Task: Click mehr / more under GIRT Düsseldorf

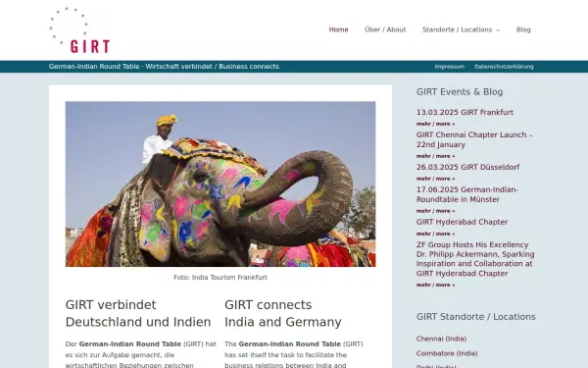Action: click(435, 179)
